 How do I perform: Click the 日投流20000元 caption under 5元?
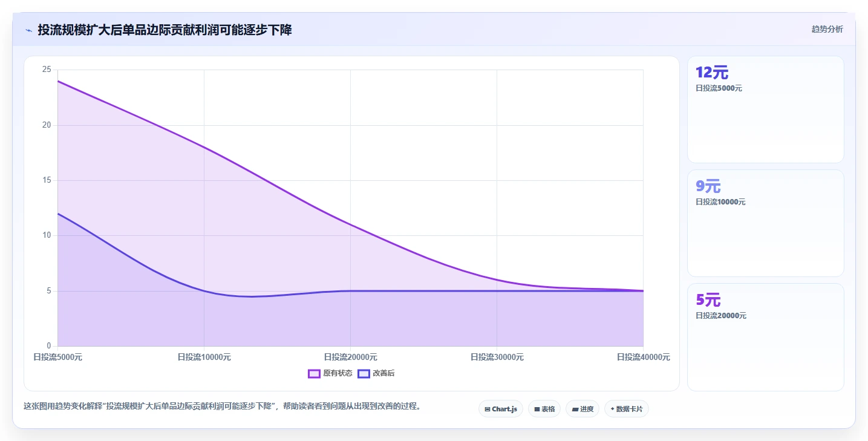[721, 316]
